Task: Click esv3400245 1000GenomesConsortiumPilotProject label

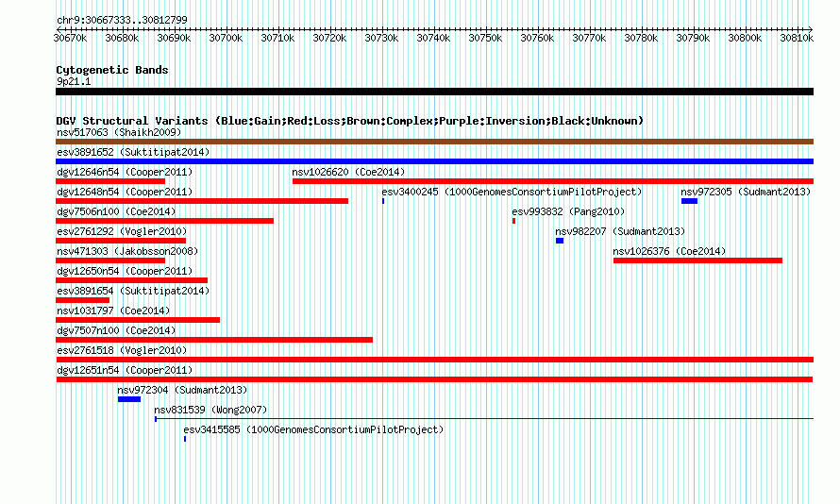Action: tap(512, 192)
